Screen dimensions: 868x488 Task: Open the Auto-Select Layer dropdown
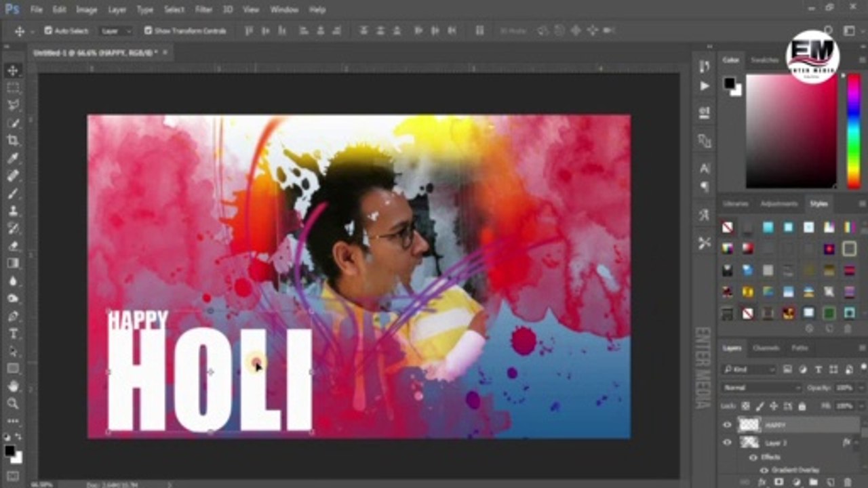[x=117, y=30]
